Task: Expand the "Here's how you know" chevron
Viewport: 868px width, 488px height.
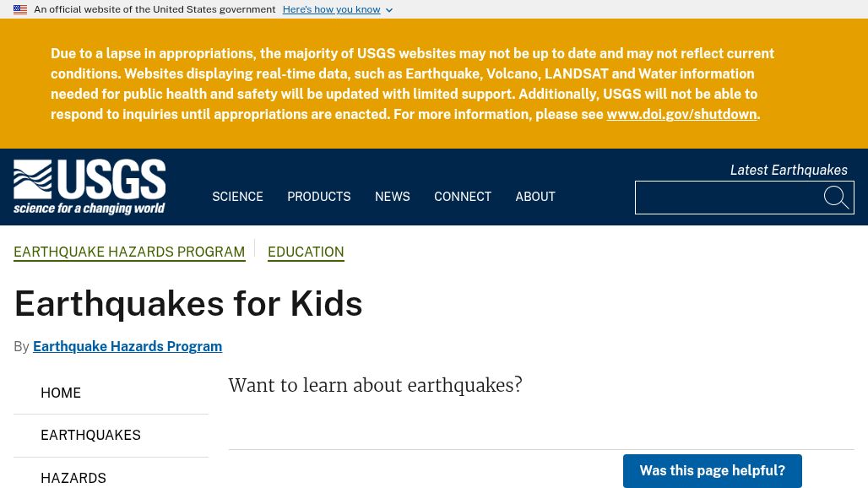Action: click(389, 10)
